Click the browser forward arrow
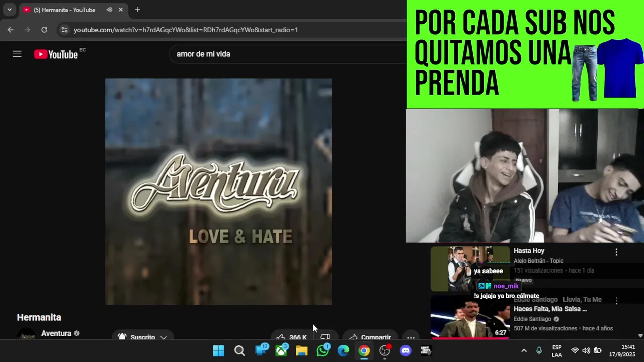644x362 pixels. [27, 30]
